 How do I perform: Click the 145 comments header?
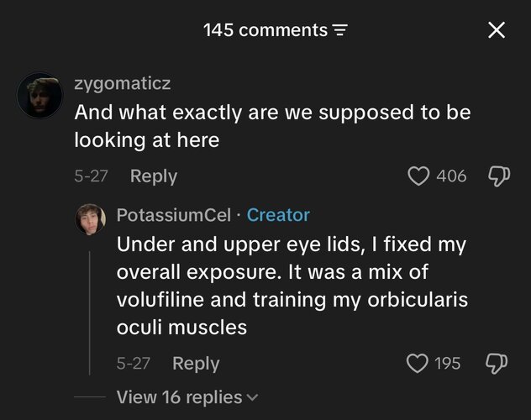(265, 30)
